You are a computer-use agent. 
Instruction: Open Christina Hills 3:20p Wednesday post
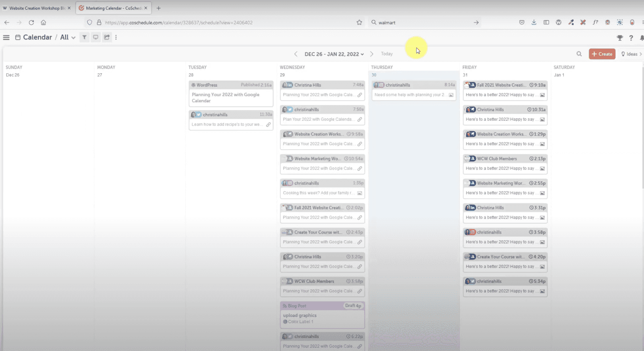pyautogui.click(x=322, y=262)
